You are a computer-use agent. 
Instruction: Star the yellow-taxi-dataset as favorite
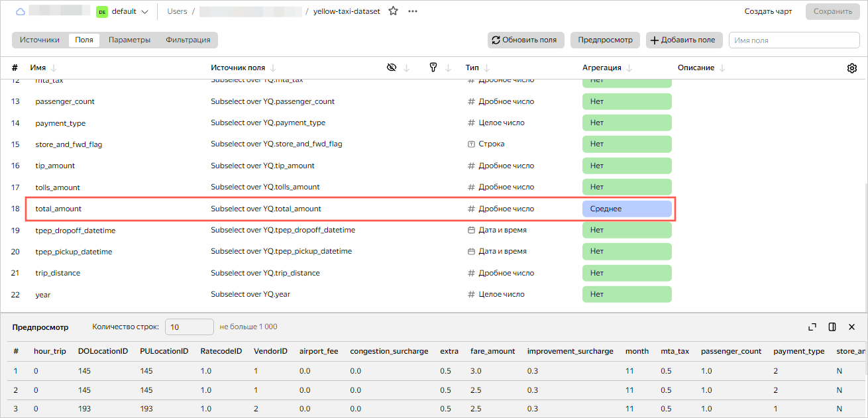click(393, 11)
